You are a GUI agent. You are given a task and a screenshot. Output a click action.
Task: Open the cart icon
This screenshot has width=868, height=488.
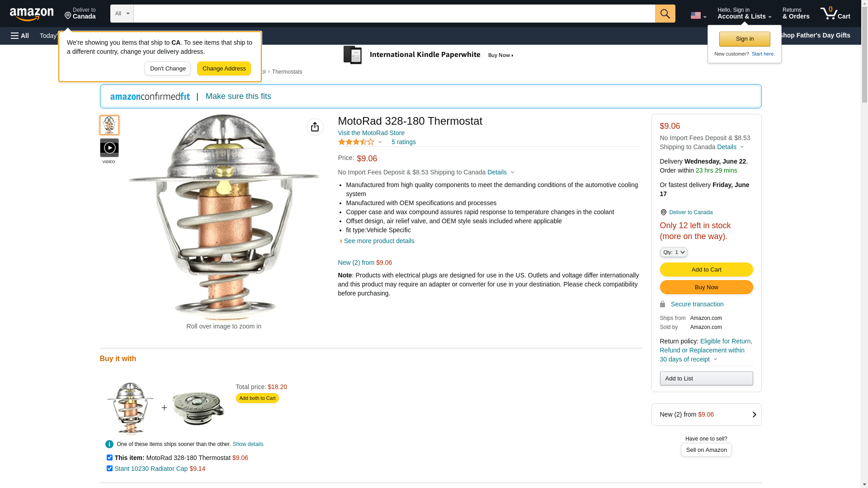point(835,14)
